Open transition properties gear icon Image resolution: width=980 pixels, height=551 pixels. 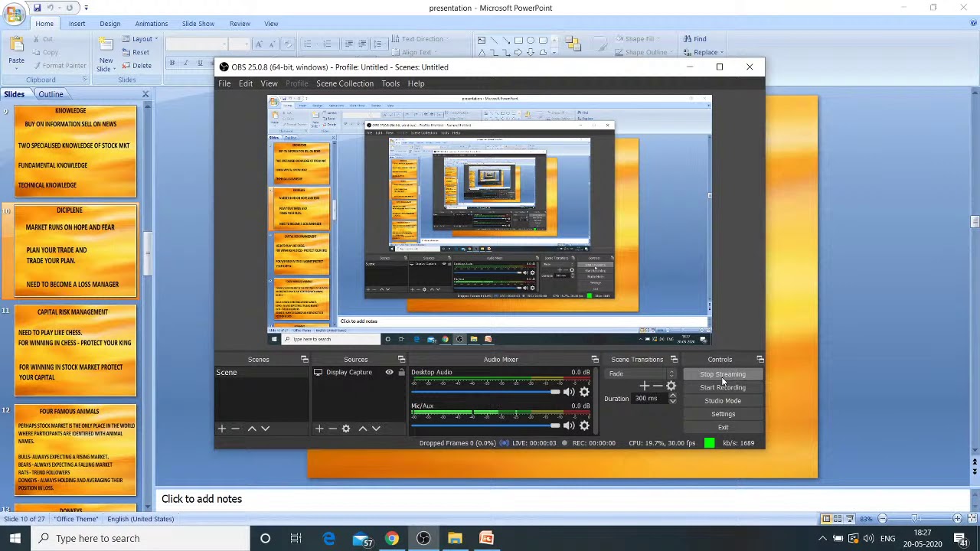(x=671, y=386)
